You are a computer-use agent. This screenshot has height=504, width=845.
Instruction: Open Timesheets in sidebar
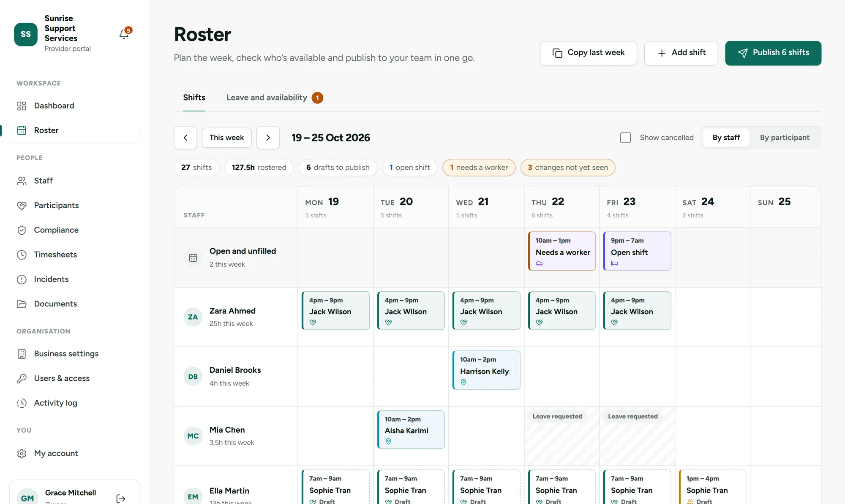click(x=75, y=255)
